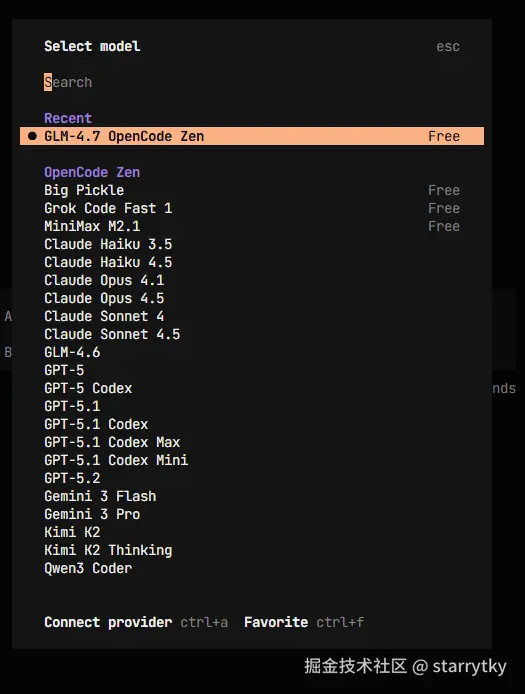Click the Search field in model picker
525x694 pixels.
point(252,82)
